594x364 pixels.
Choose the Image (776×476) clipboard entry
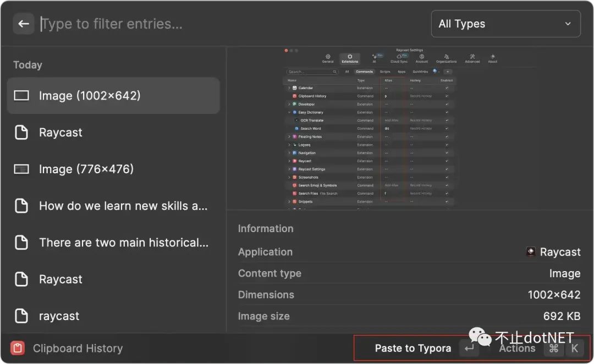click(113, 169)
